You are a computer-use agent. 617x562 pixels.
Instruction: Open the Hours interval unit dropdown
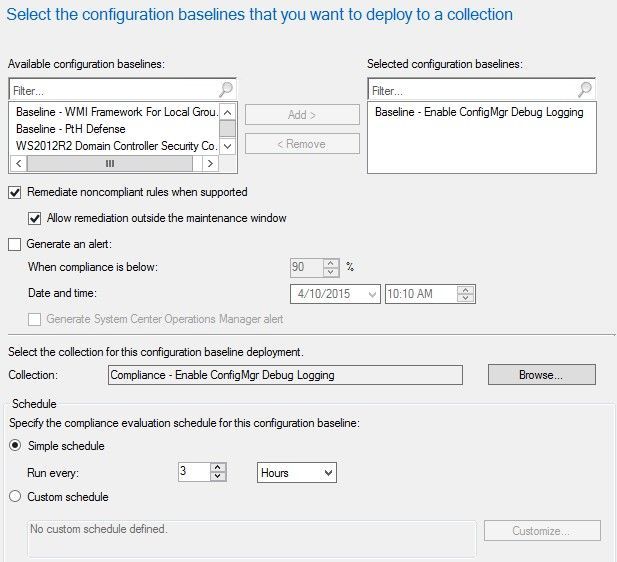tap(297, 472)
